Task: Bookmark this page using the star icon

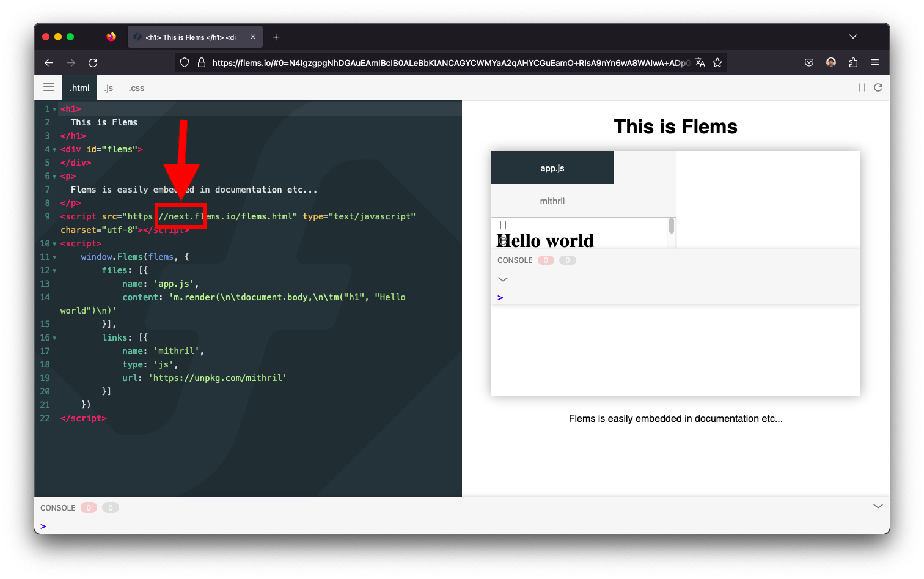Action: [717, 62]
